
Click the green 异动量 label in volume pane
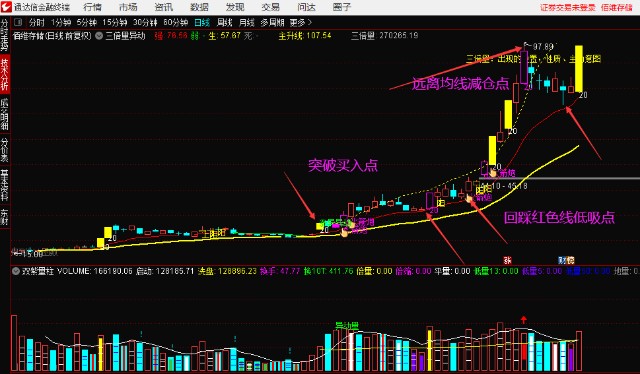(x=347, y=326)
